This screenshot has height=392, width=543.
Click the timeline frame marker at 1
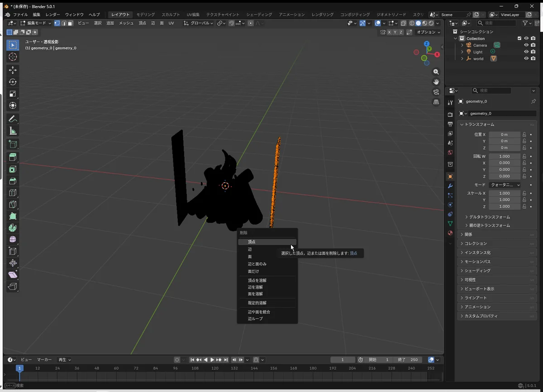pyautogui.click(x=19, y=368)
